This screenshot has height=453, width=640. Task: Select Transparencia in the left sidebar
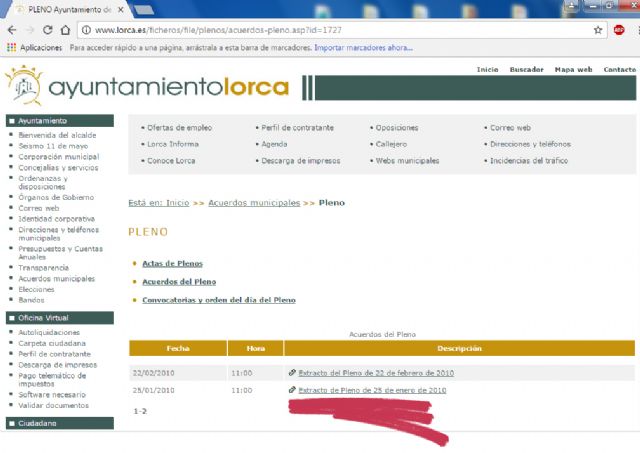coord(43,268)
